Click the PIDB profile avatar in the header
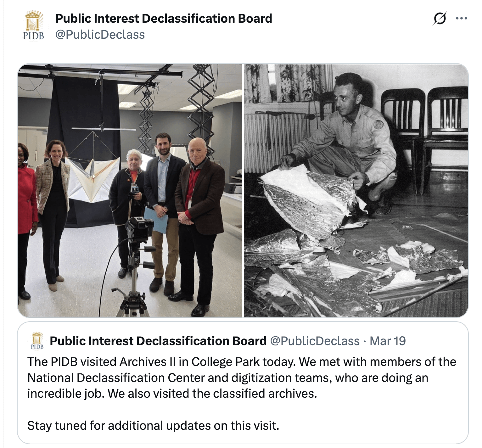Screen dimensions: 482x448 click(34, 26)
